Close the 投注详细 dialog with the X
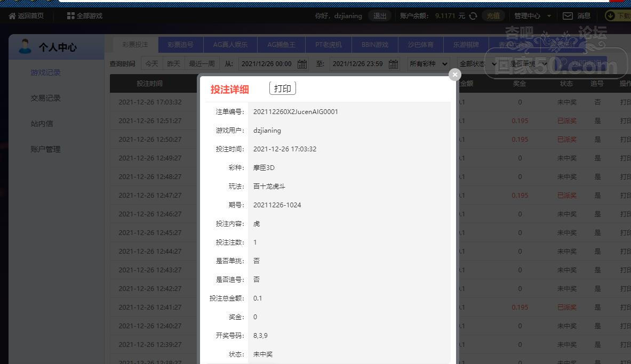The image size is (631, 364). (x=455, y=75)
